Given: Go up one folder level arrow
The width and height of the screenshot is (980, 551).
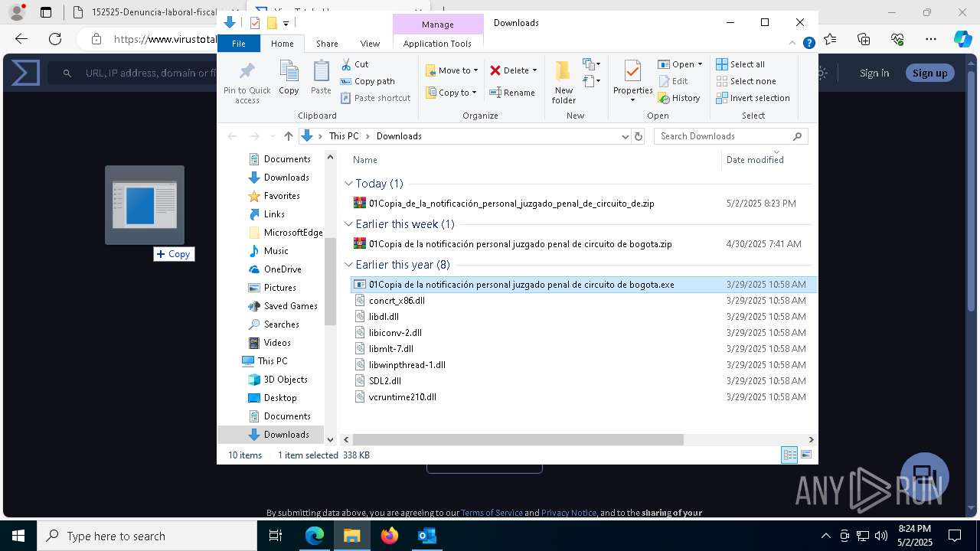Looking at the screenshot, I should [288, 136].
